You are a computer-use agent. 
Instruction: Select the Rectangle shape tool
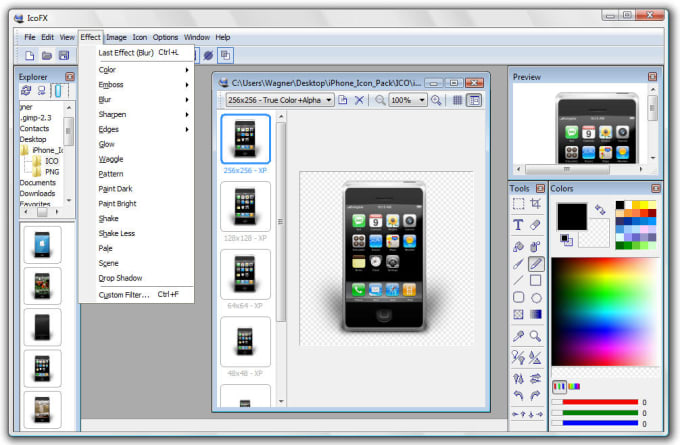coord(536,281)
